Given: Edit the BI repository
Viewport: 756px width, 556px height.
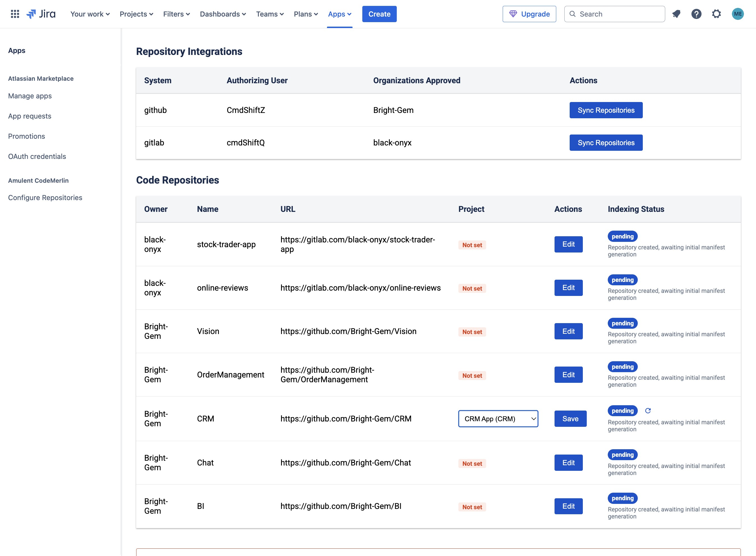Looking at the screenshot, I should point(569,506).
